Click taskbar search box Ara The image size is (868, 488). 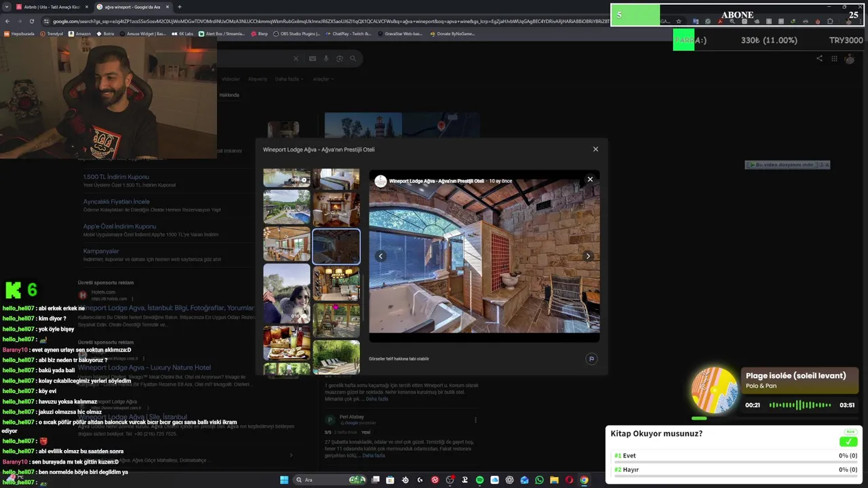pyautogui.click(x=329, y=480)
